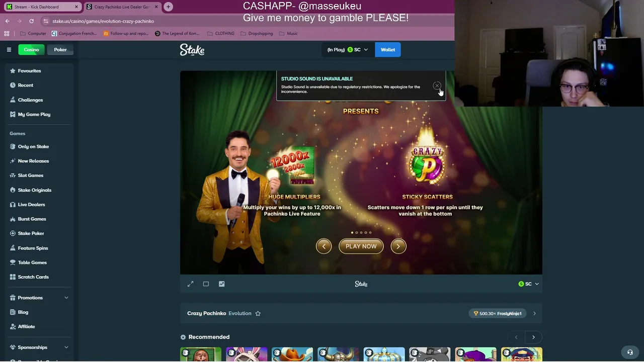Go to next intro slide

(398, 246)
